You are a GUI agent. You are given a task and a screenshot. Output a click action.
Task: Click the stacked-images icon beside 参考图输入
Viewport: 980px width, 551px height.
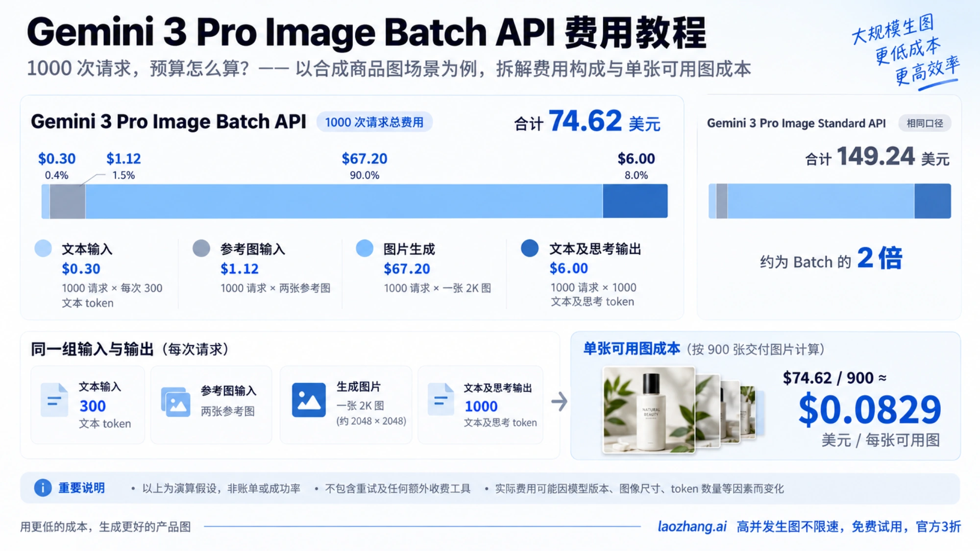tap(175, 402)
